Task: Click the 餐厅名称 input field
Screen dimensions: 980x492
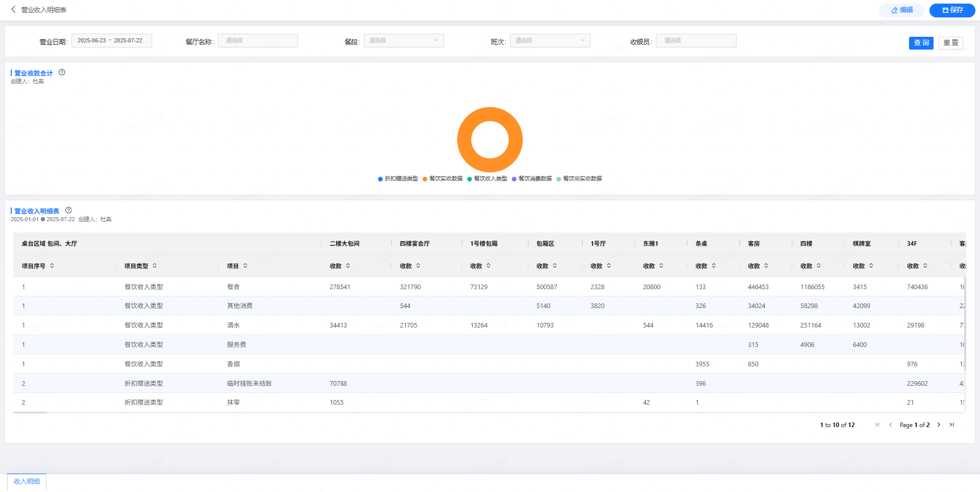Action: (258, 41)
